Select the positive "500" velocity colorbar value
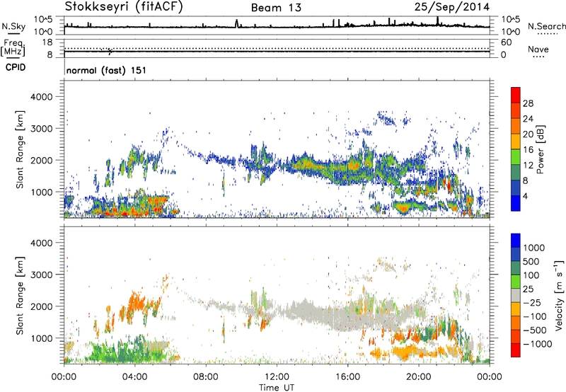The image size is (566, 392). pos(531,262)
